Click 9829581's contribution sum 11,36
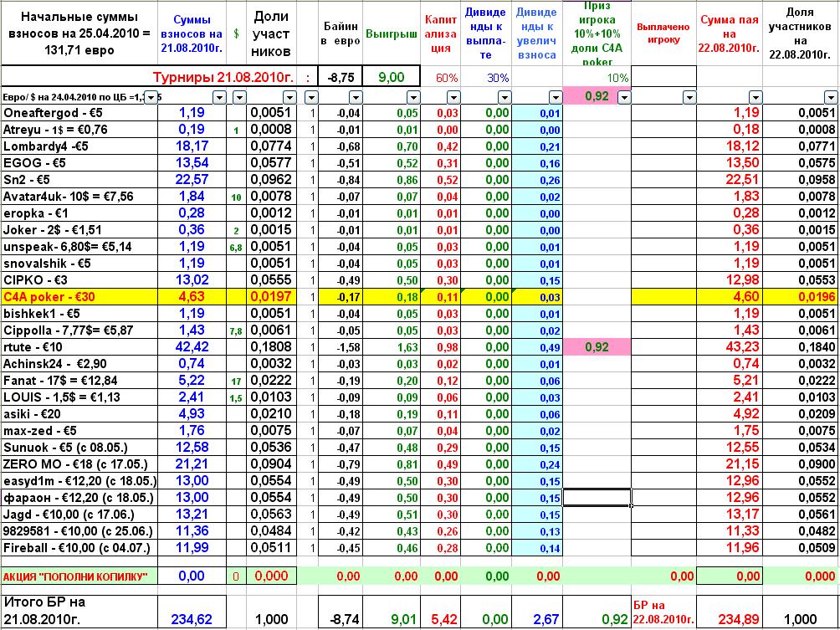840x630 pixels. 192,531
